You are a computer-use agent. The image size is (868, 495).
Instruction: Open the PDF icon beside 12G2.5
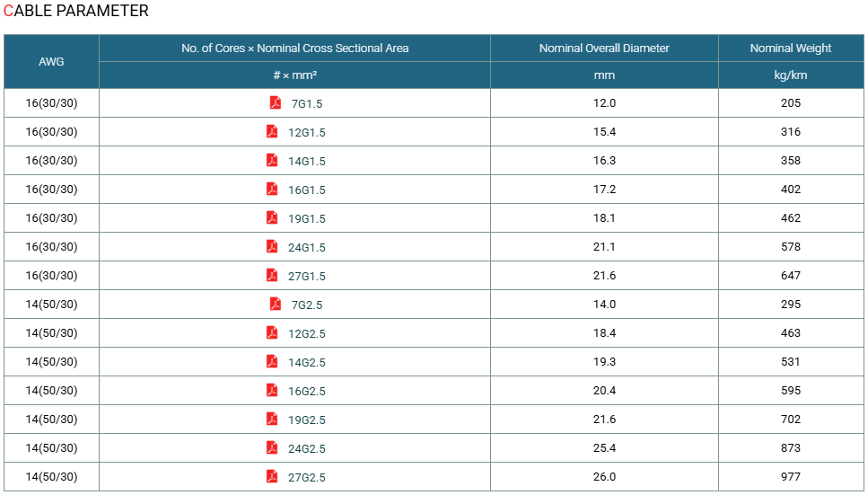click(x=272, y=332)
